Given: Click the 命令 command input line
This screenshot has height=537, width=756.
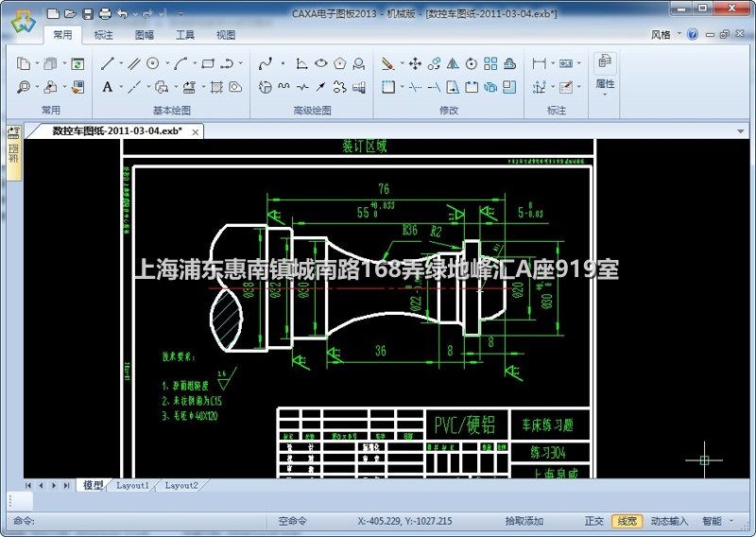Looking at the screenshot, I should click(137, 521).
